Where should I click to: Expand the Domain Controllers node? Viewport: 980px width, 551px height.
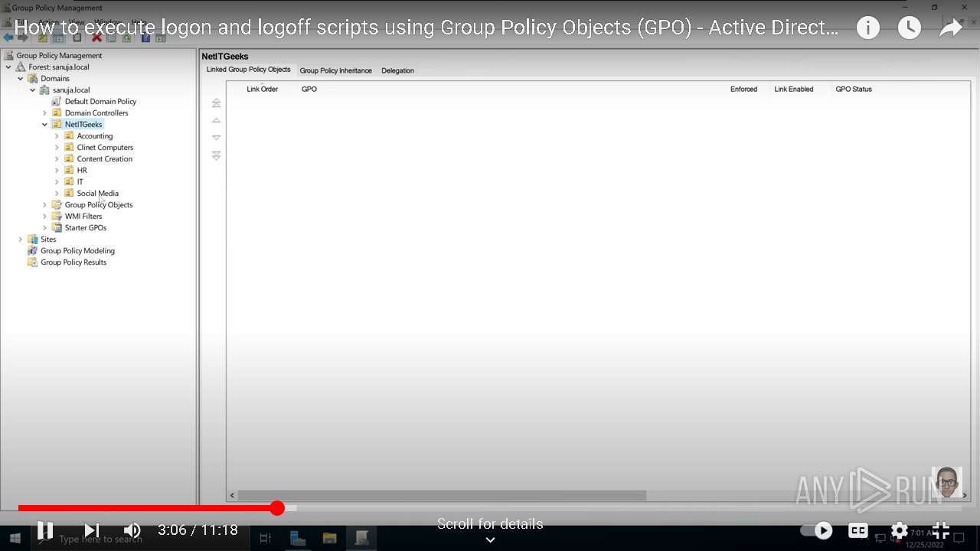tap(44, 113)
